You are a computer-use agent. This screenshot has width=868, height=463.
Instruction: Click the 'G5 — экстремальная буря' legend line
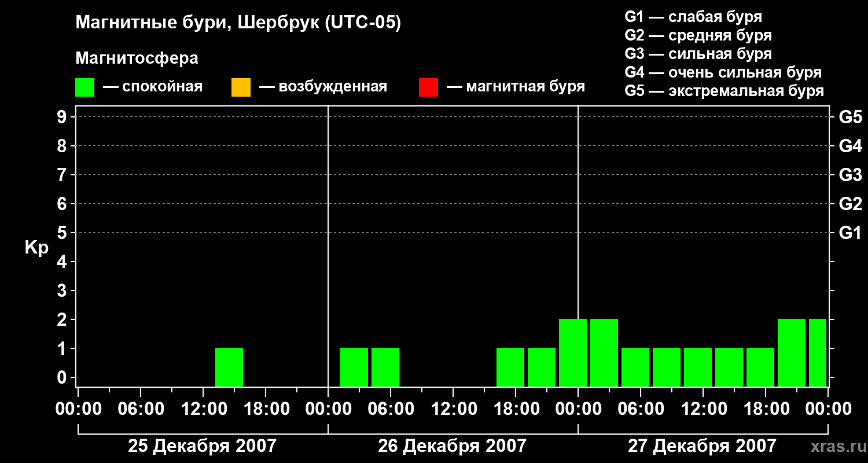724,91
